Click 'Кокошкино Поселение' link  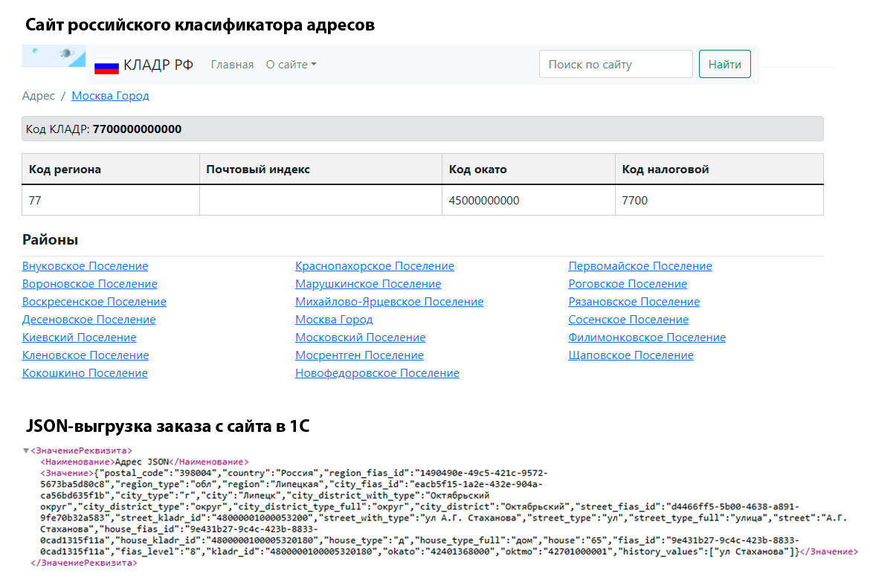85,373
